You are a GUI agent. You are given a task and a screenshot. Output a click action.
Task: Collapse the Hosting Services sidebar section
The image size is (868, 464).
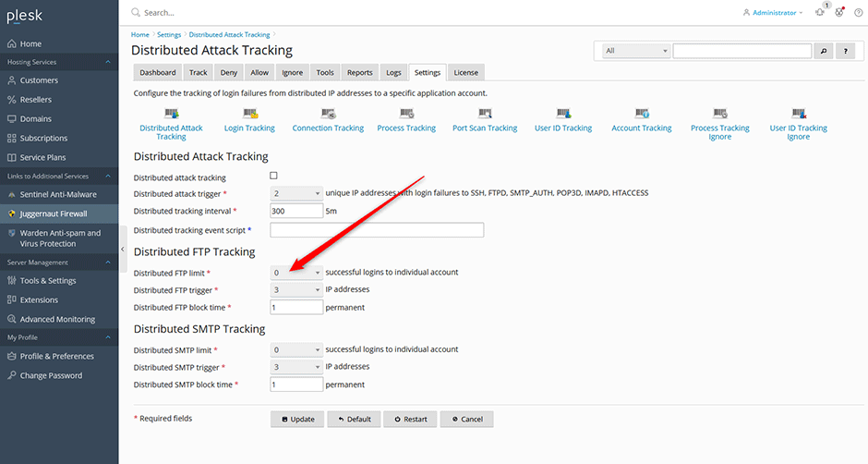[109, 62]
